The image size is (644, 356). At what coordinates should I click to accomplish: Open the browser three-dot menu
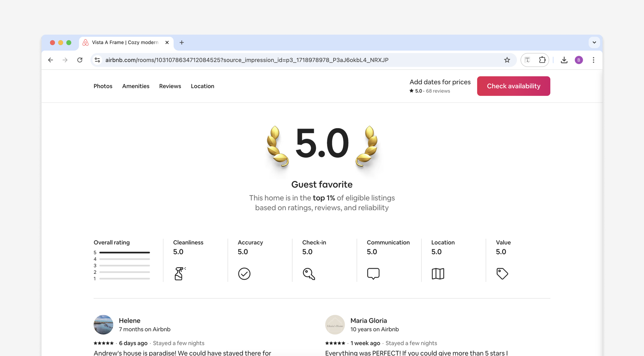tap(593, 60)
